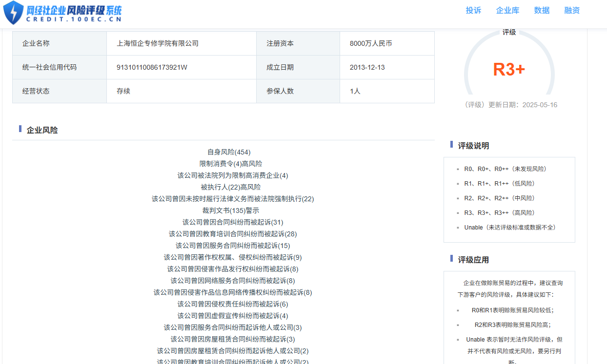Viewport: 607px width, 364px height.
Task: Click the 评级说明 heading
Action: 473,146
